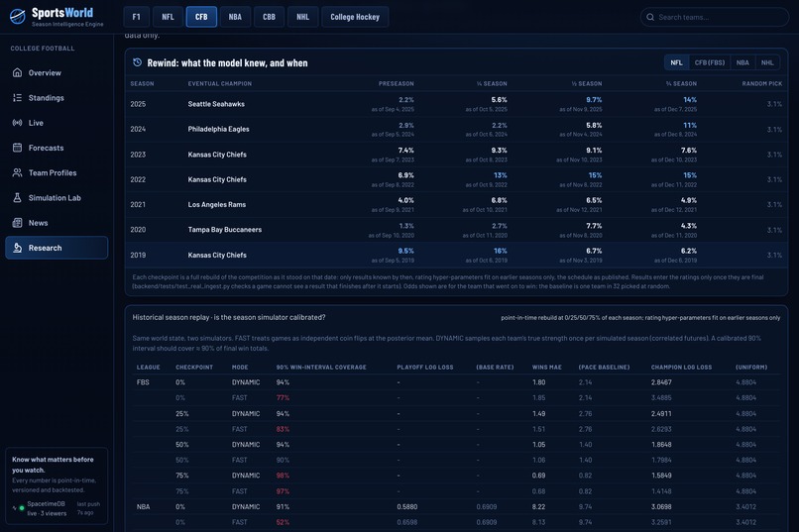Click the Standings list icon
799x532 pixels.
(17, 98)
